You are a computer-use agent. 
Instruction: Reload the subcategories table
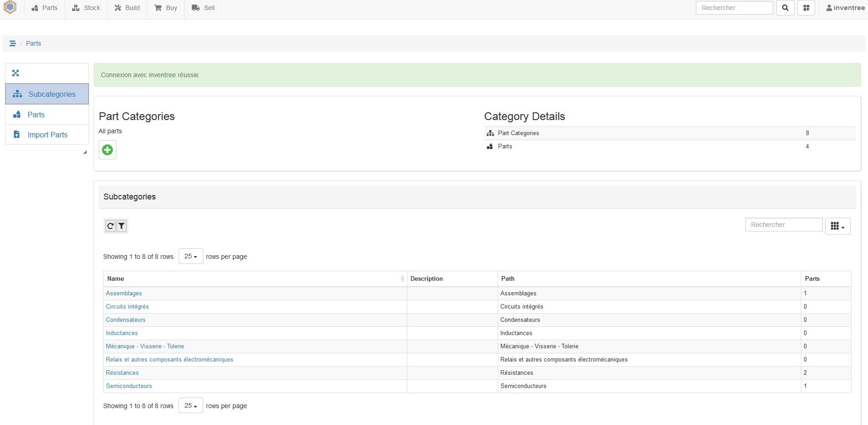pyautogui.click(x=110, y=226)
